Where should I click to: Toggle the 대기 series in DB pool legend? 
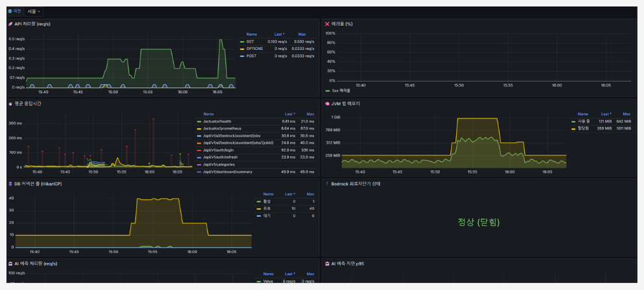(266, 216)
